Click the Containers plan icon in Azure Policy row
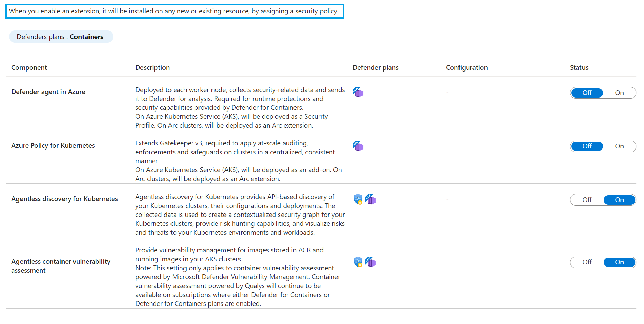 coord(358,146)
